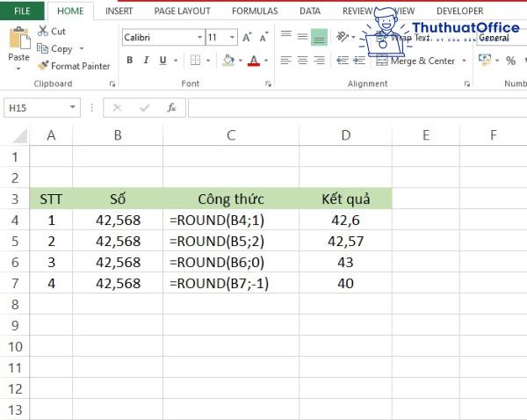
Task: Increase font size with larger A icon
Action: [247, 37]
